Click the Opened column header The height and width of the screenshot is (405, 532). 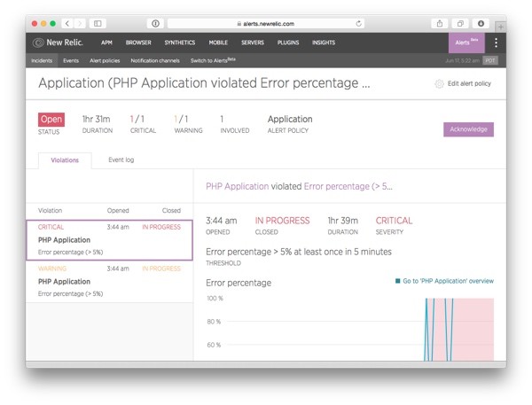tap(118, 210)
